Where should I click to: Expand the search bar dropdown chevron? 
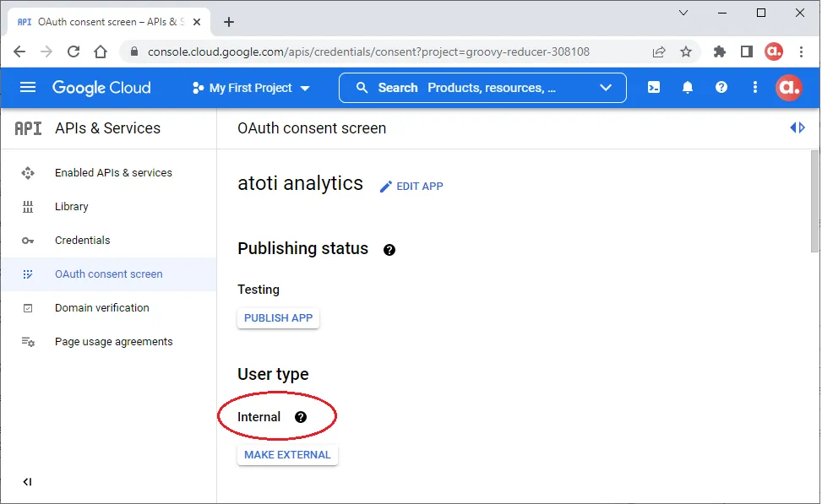pos(606,88)
